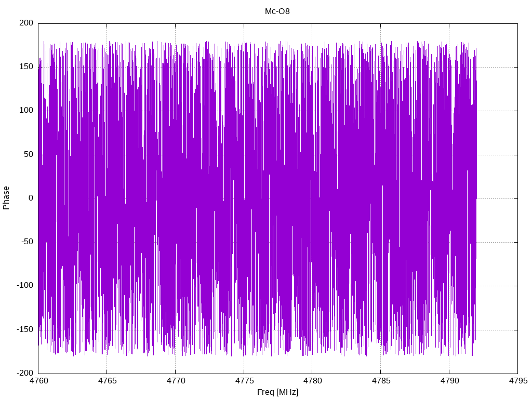Image resolution: width=532 pixels, height=399 pixels.
Task: Click the x-axis tick label 4780
Action: [312, 381]
